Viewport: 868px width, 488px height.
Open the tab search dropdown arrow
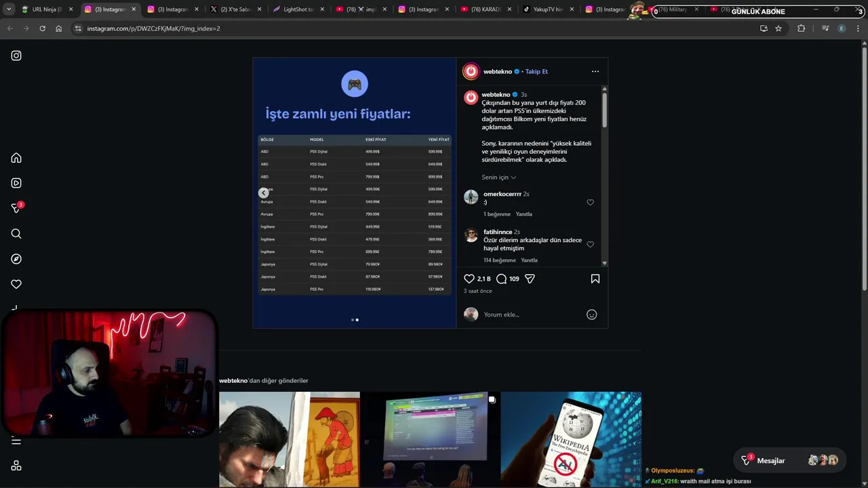click(8, 9)
